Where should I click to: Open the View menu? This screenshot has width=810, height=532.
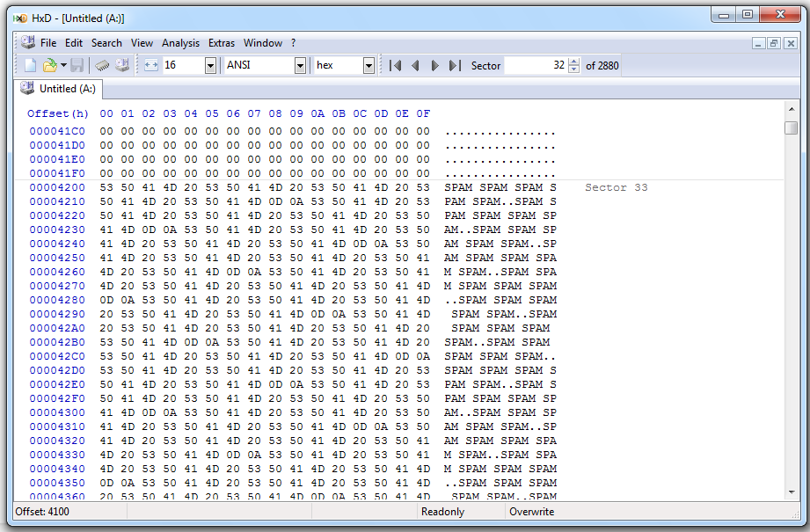tap(142, 43)
